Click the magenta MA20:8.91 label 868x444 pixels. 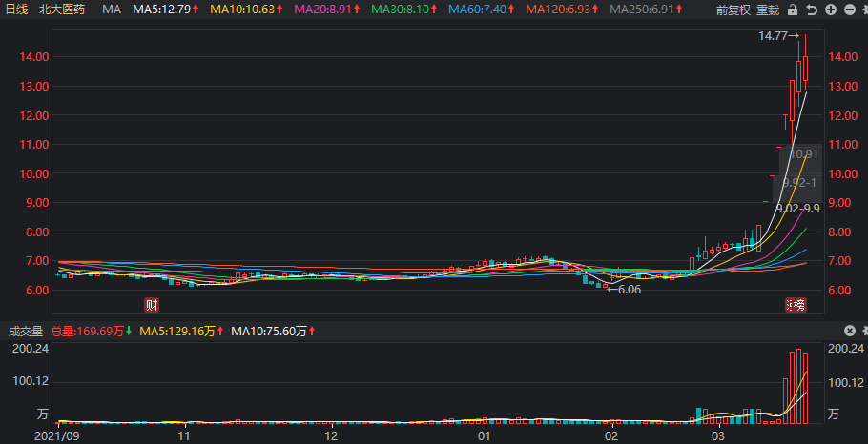pyautogui.click(x=327, y=10)
